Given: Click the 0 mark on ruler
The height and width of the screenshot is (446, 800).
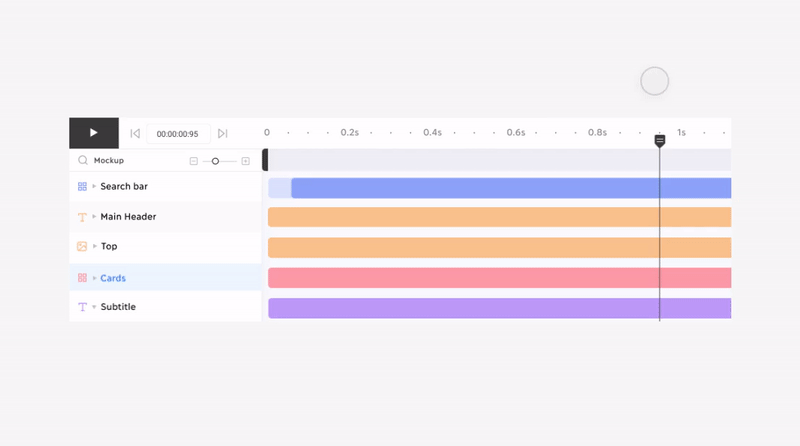Looking at the screenshot, I should (267, 133).
